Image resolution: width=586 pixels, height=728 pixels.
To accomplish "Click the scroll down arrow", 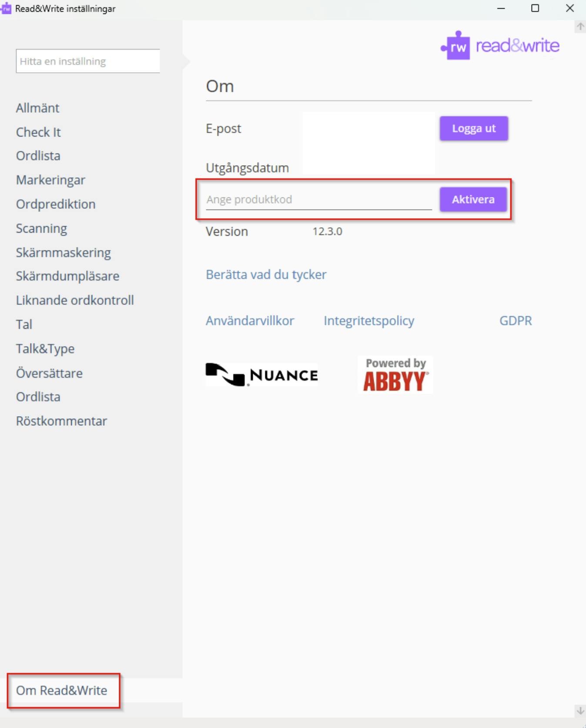I will click(x=580, y=711).
